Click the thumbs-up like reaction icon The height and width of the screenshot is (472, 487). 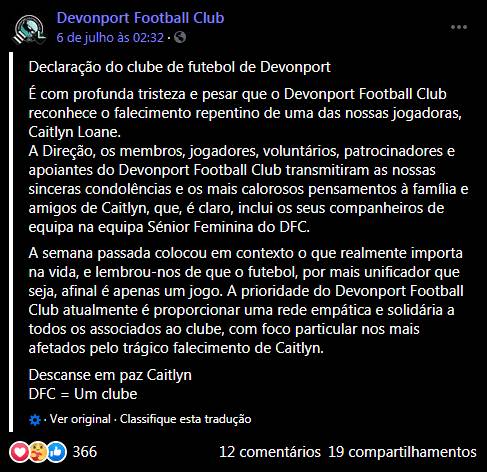pyautogui.click(x=57, y=452)
